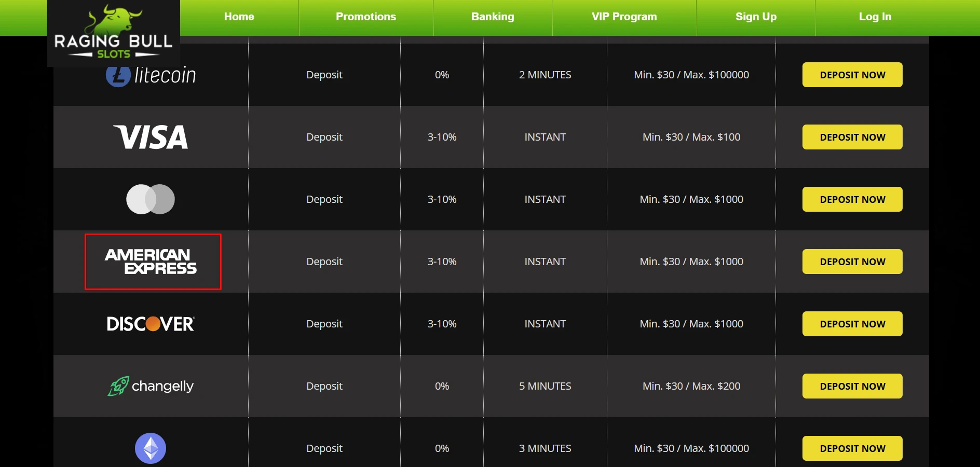Screen dimensions: 980x467
Task: Open the Home menu item
Action: [x=239, y=17]
